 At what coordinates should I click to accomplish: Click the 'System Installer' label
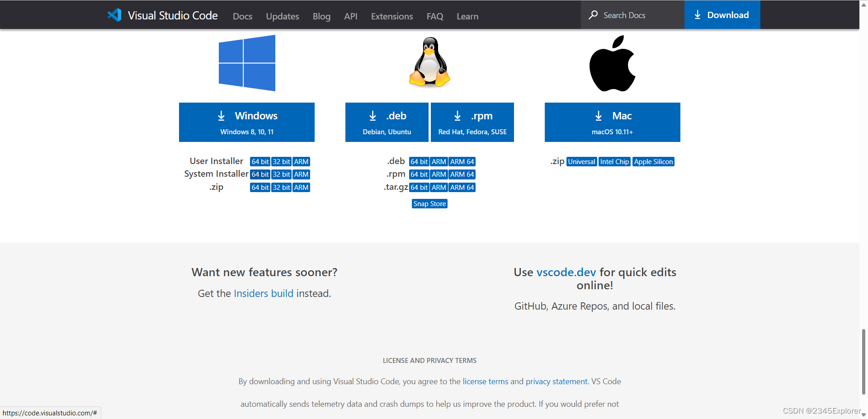pyautogui.click(x=217, y=174)
